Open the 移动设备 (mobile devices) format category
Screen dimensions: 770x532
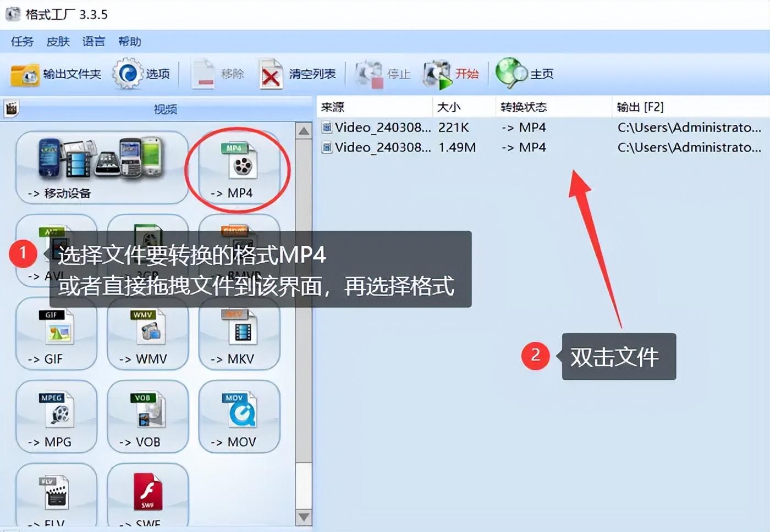(102, 165)
